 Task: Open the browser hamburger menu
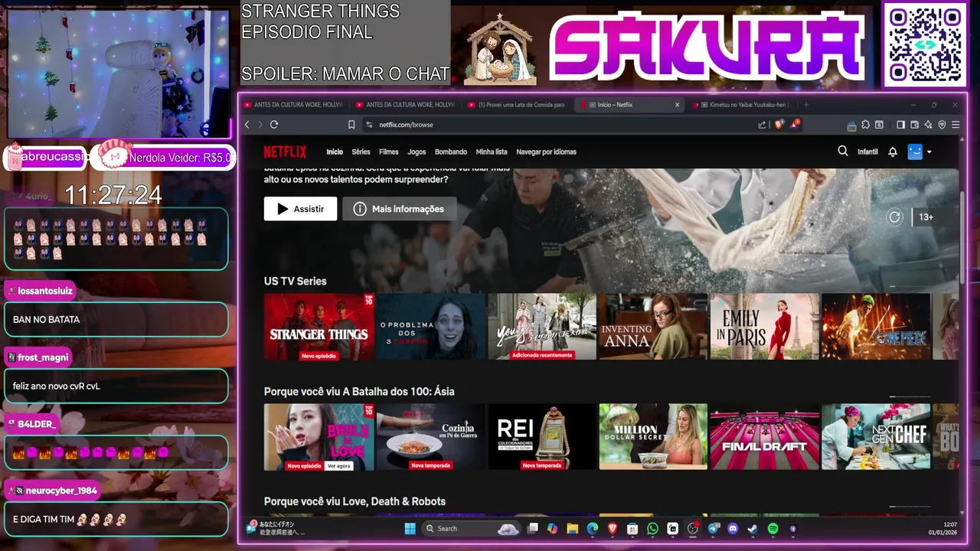[x=955, y=125]
